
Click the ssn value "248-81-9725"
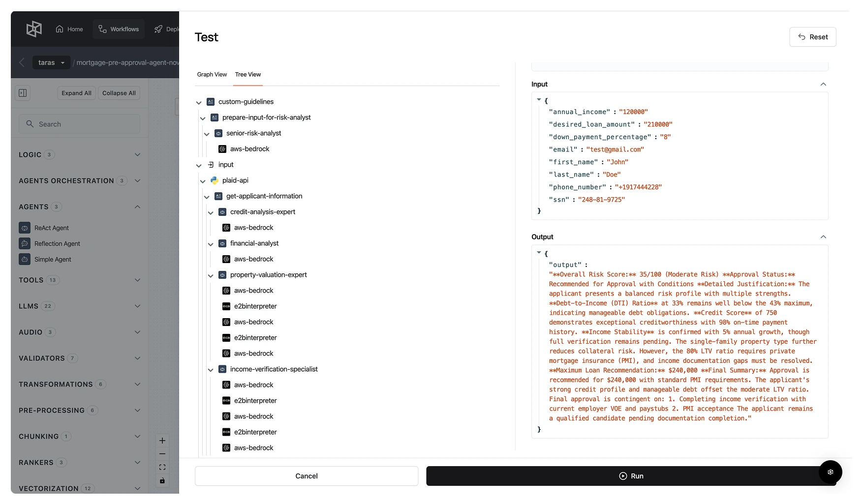(x=601, y=200)
